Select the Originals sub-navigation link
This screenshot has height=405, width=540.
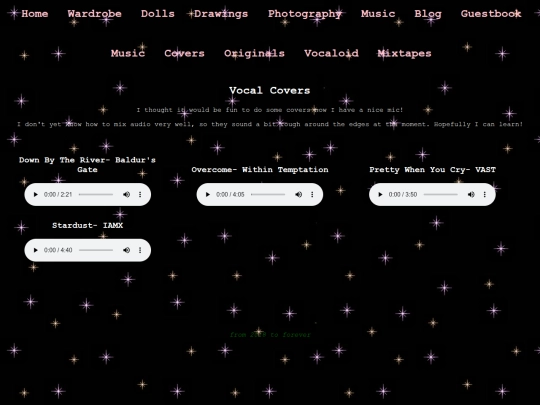[x=255, y=53]
